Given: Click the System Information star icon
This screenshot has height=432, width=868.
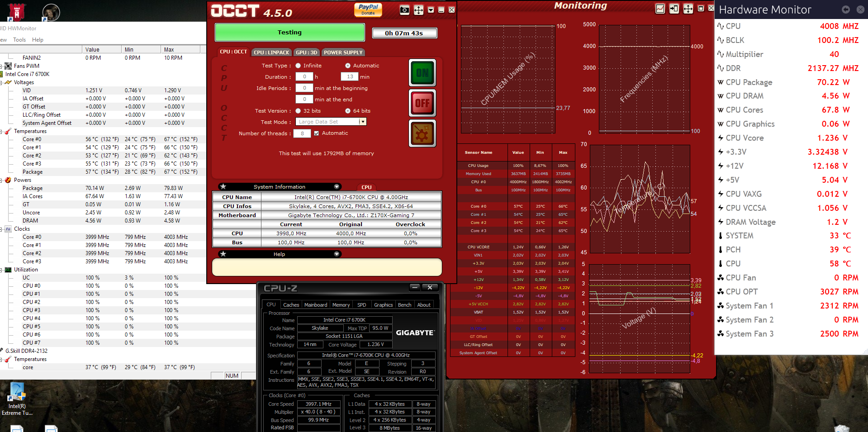Looking at the screenshot, I should click(223, 186).
